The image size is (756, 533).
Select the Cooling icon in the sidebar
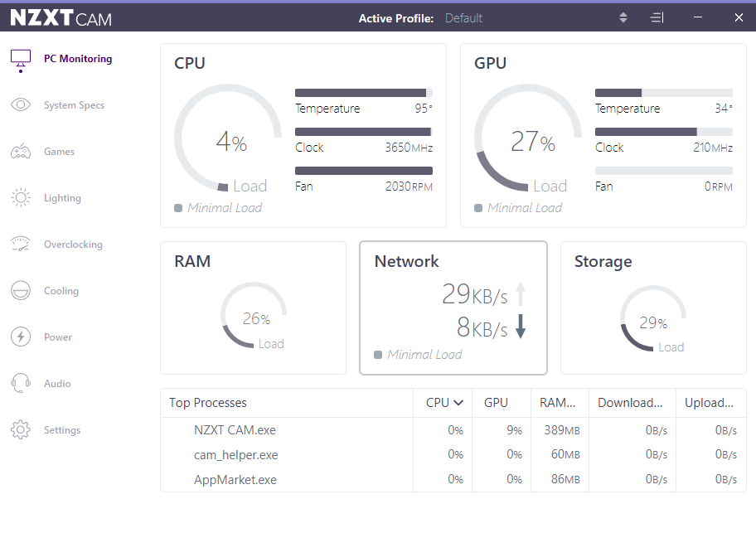click(21, 291)
